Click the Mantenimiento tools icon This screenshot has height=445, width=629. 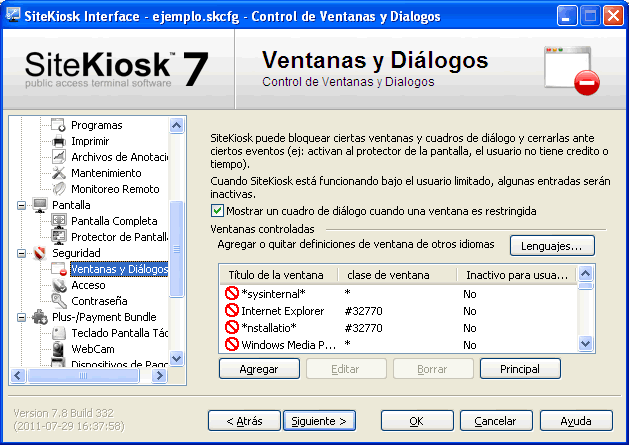[x=59, y=173]
